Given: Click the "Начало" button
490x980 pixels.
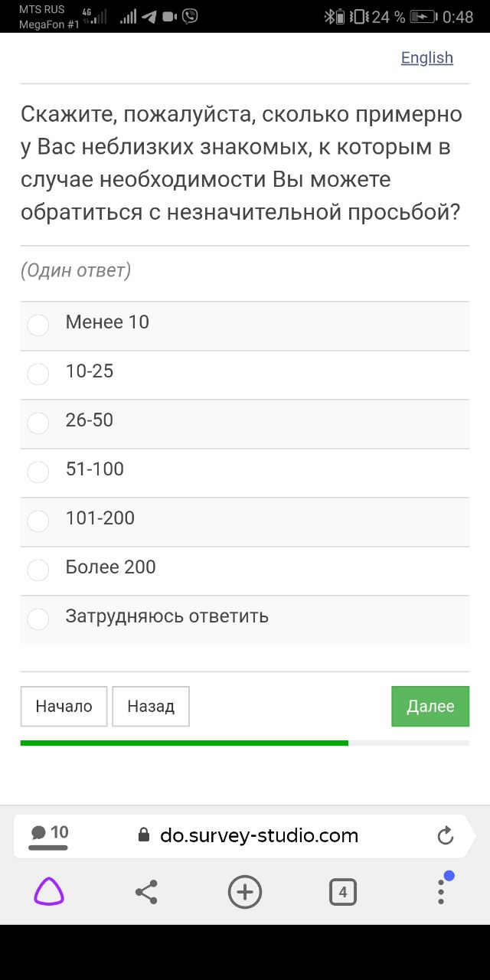Looking at the screenshot, I should click(64, 706).
